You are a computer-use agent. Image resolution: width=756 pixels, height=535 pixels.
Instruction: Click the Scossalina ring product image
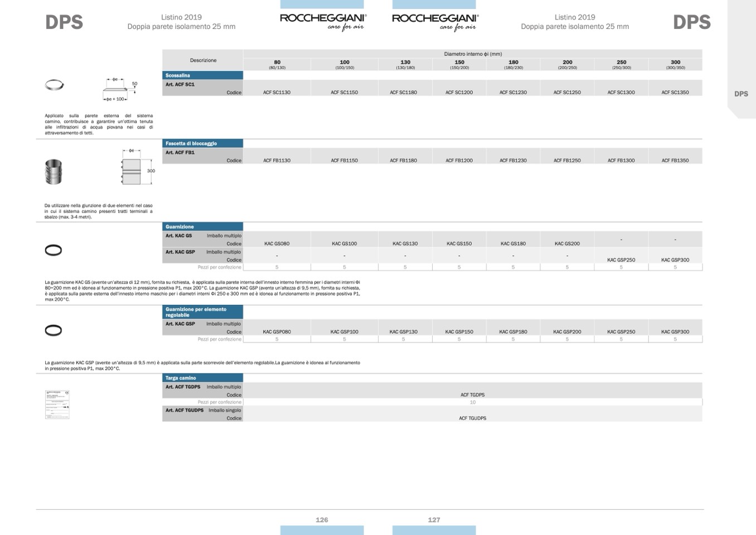tap(54, 85)
